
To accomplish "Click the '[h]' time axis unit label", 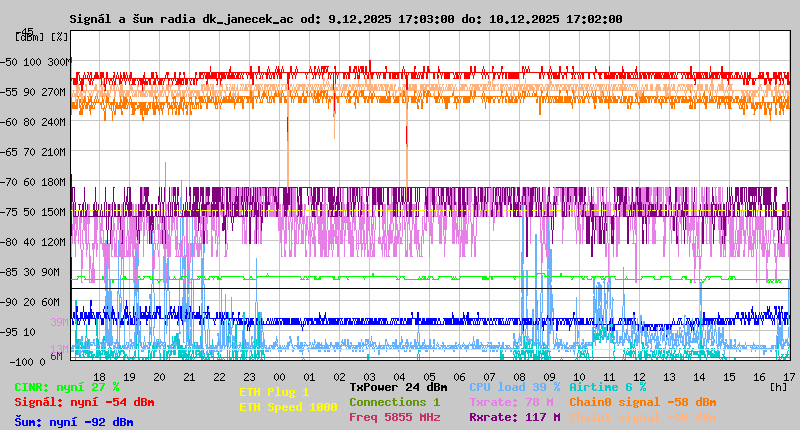I will click(779, 387).
